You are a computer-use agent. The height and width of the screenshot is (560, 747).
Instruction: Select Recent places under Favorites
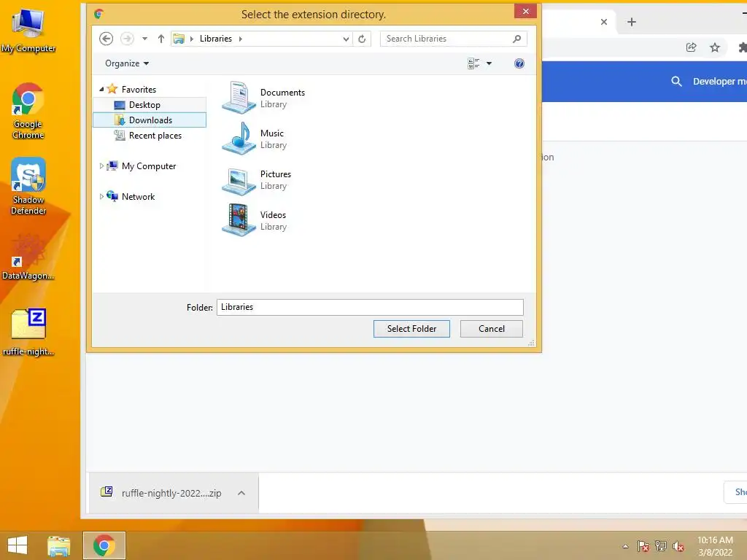[150, 135]
